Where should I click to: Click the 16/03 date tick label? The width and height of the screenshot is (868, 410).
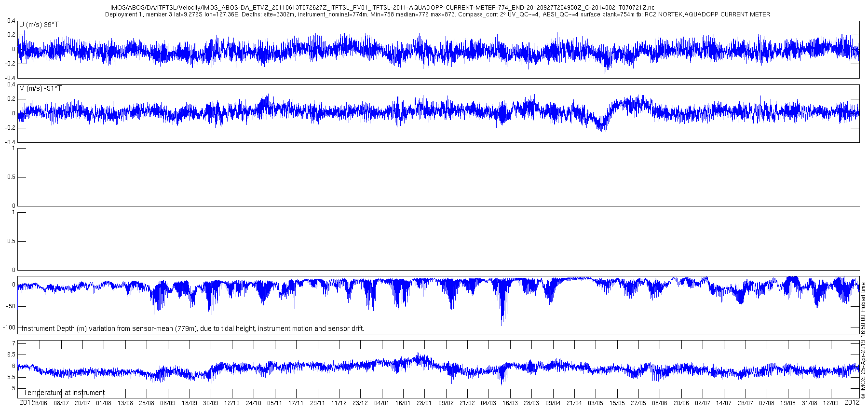point(510,403)
